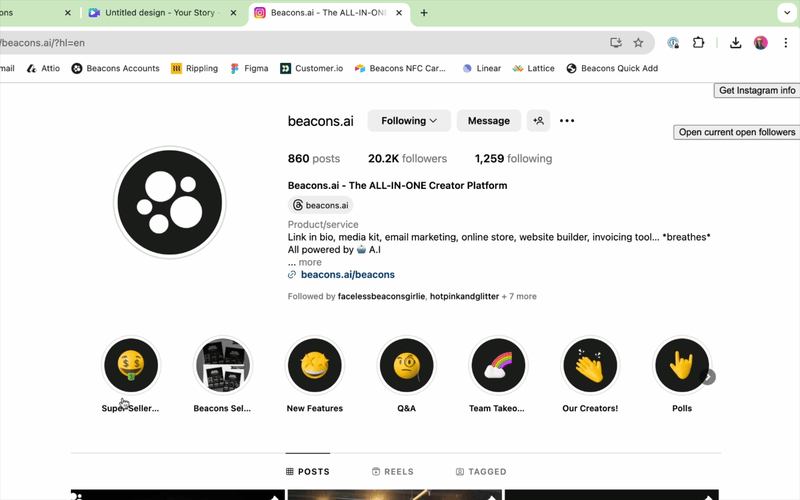Open the Following dropdown

coord(409,121)
